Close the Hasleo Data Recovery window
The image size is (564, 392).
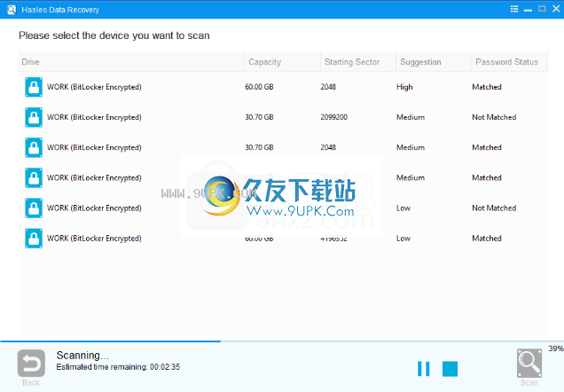tap(556, 9)
